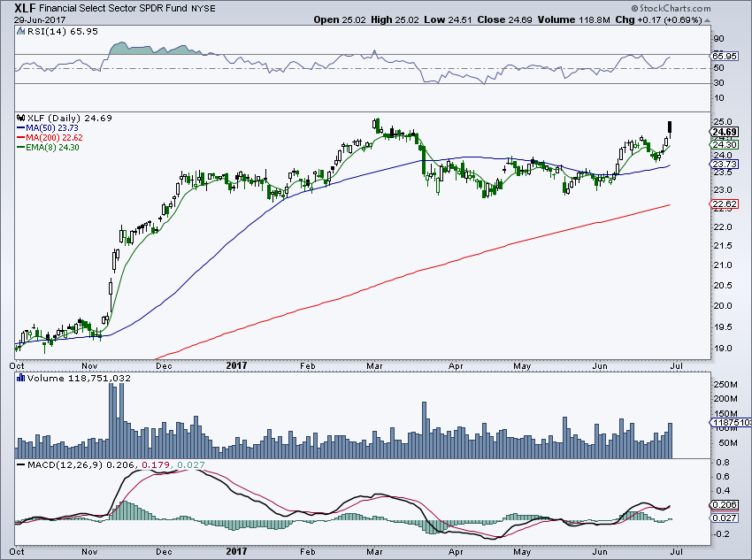The image size is (752, 560).
Task: Click the Jul label under the price panel
Action: point(676,366)
